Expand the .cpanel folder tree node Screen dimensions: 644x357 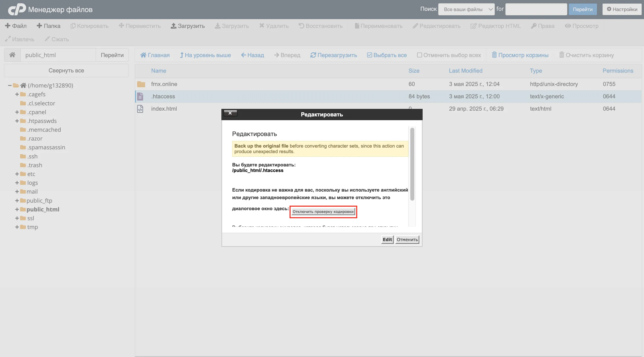coord(17,112)
